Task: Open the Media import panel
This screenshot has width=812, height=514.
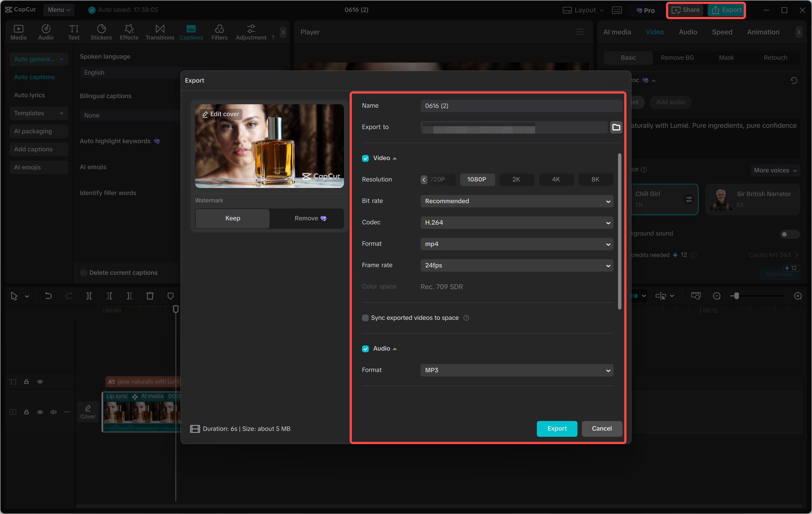Action: tap(18, 32)
